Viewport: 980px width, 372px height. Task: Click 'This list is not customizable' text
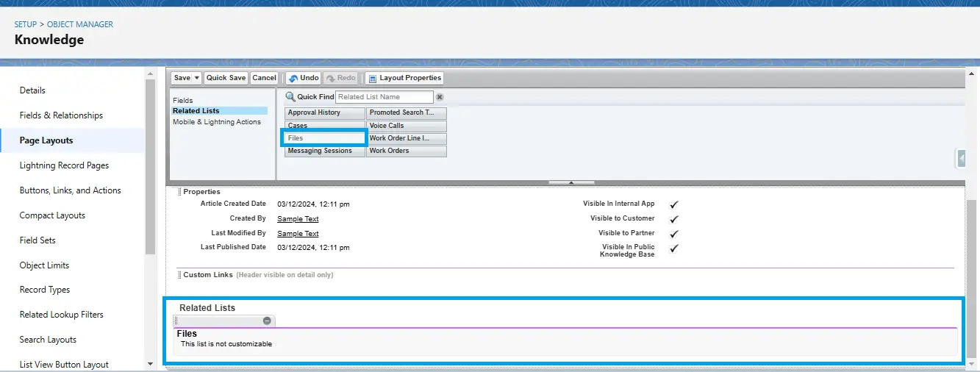[x=226, y=344]
